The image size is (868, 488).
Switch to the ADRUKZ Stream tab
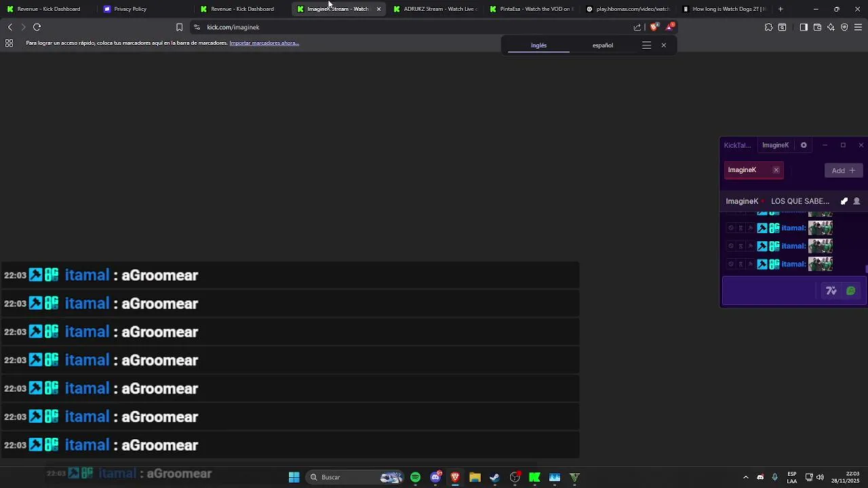coord(434,9)
